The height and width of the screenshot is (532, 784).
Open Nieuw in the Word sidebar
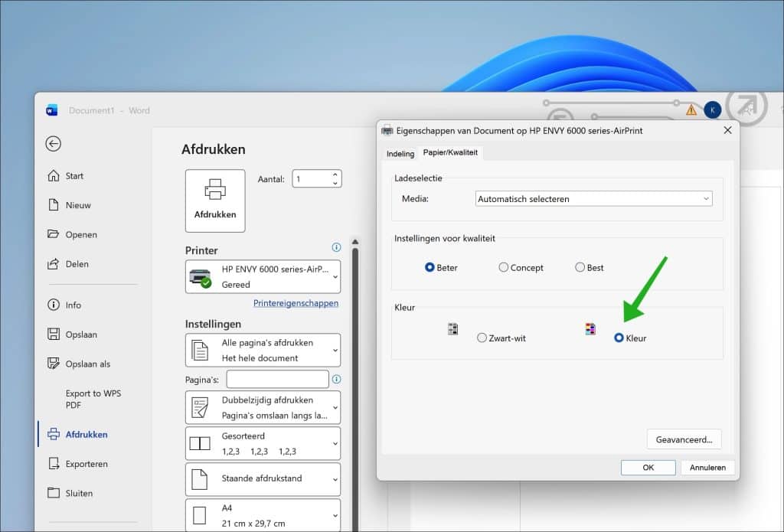point(78,205)
